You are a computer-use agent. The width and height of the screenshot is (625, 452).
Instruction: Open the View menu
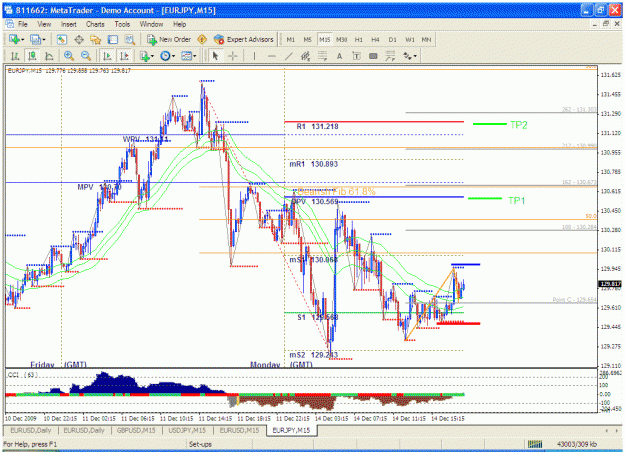44,24
